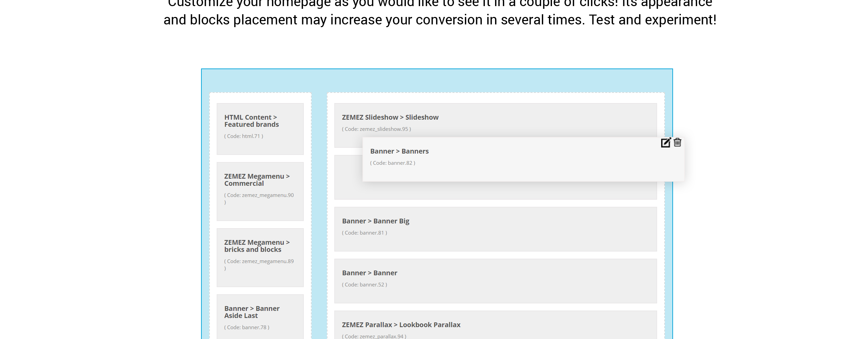Click the text 'Code: html.71'
Screen dimensions: 868x339
(x=243, y=136)
